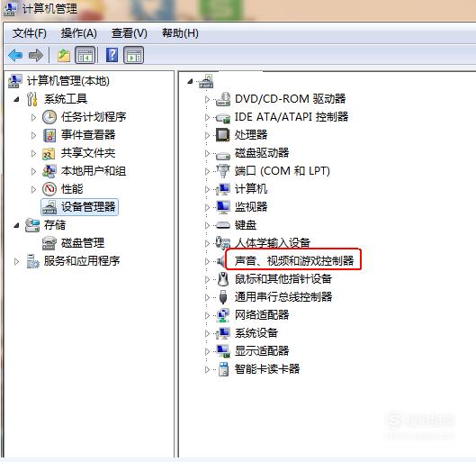Click the 处理器 chip icon
This screenshot has height=462, width=476.
(x=223, y=135)
